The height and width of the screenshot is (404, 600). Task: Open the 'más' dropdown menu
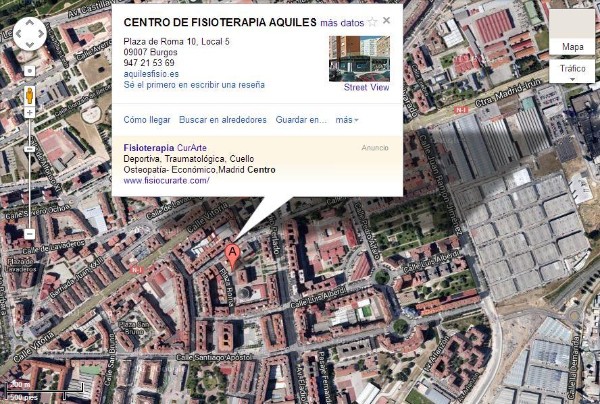pyautogui.click(x=347, y=120)
